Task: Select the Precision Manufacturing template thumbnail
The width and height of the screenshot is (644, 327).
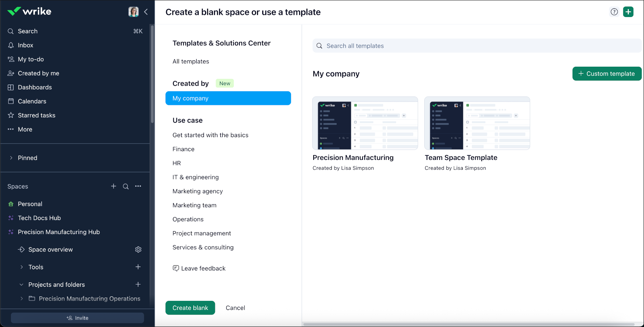Action: pyautogui.click(x=365, y=123)
